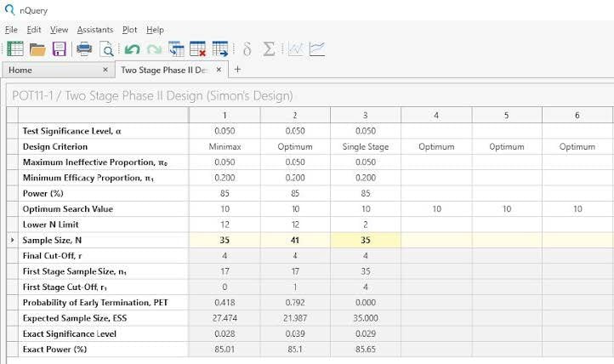Open a file with the folder icon

coord(37,49)
